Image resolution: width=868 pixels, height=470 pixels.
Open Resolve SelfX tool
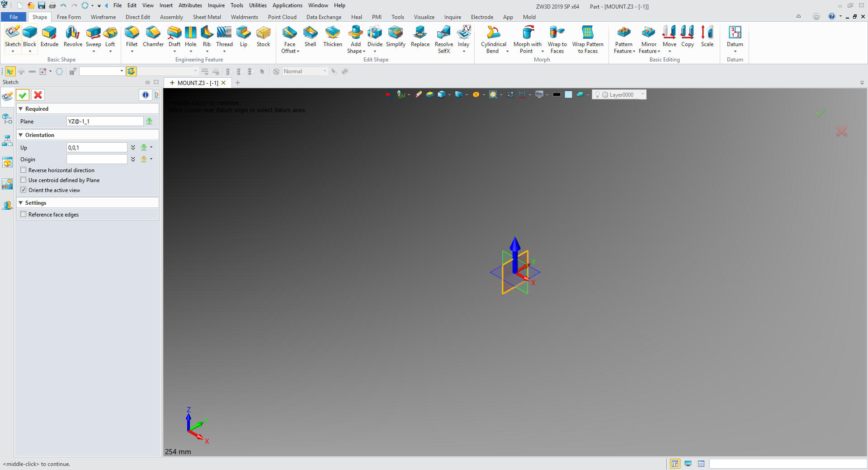tap(444, 39)
